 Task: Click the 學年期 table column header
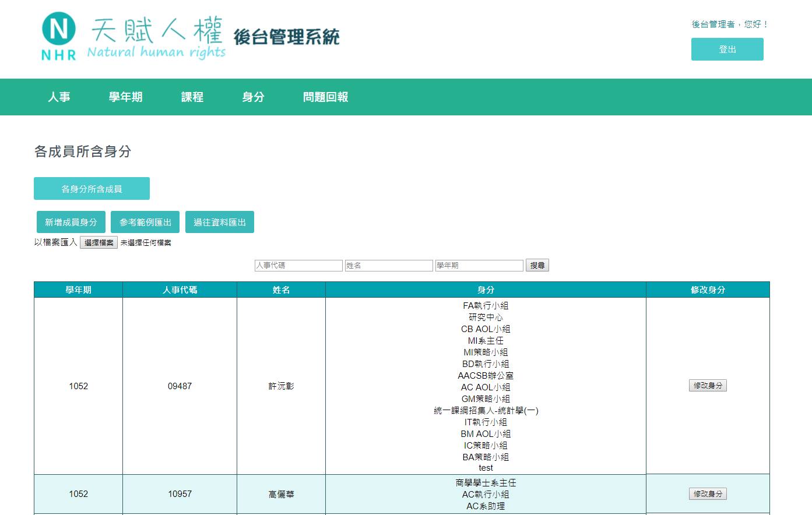point(79,290)
